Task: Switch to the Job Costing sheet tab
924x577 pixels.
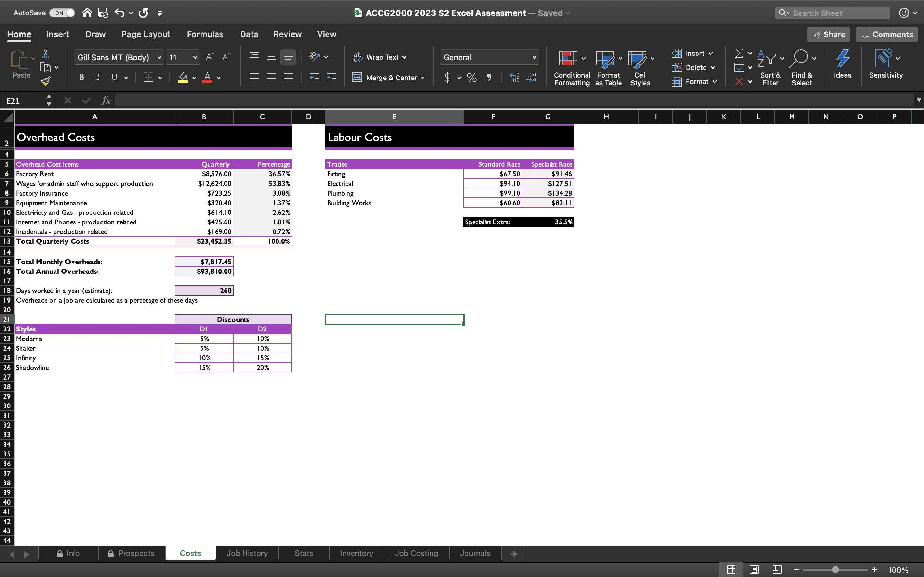Action: tap(416, 553)
